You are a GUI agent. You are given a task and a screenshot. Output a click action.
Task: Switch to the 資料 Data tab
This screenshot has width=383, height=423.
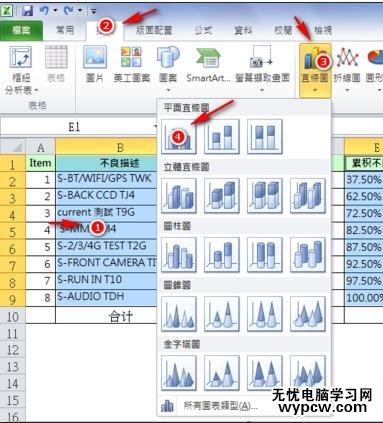pos(243,30)
